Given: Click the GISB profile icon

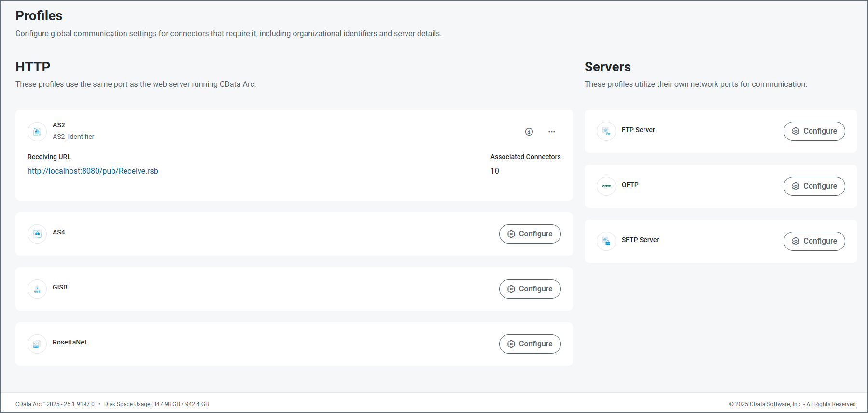Looking at the screenshot, I should click(x=37, y=289).
